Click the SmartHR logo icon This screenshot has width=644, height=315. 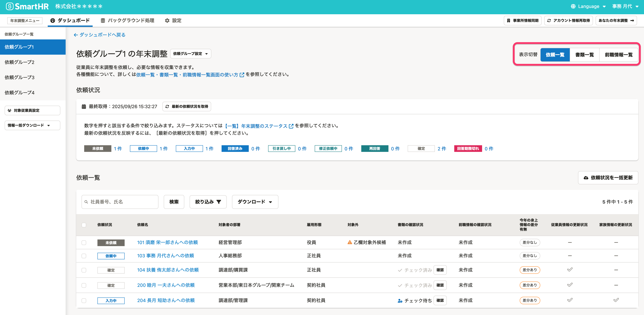pyautogui.click(x=9, y=6)
